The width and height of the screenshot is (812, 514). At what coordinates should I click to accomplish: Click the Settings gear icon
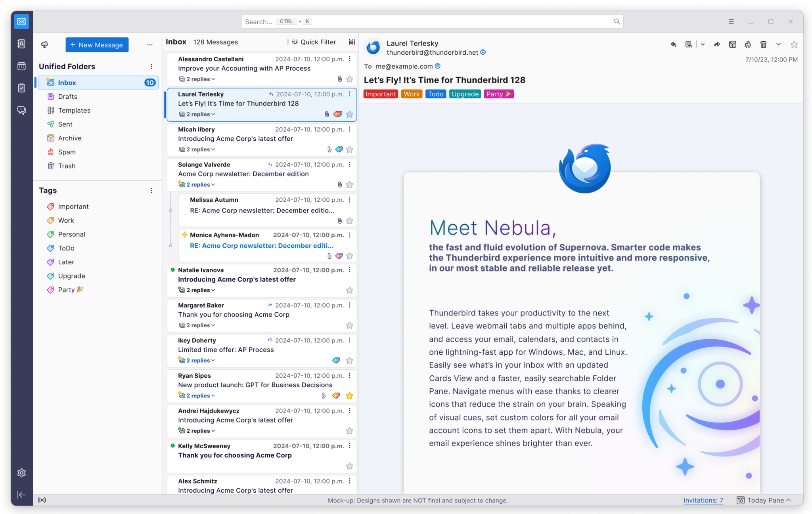(x=21, y=473)
